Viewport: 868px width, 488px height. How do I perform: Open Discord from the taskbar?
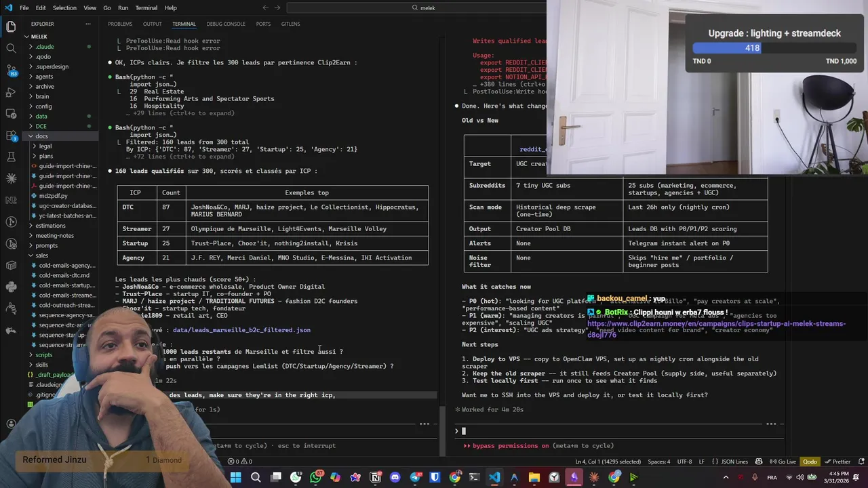[x=395, y=477]
